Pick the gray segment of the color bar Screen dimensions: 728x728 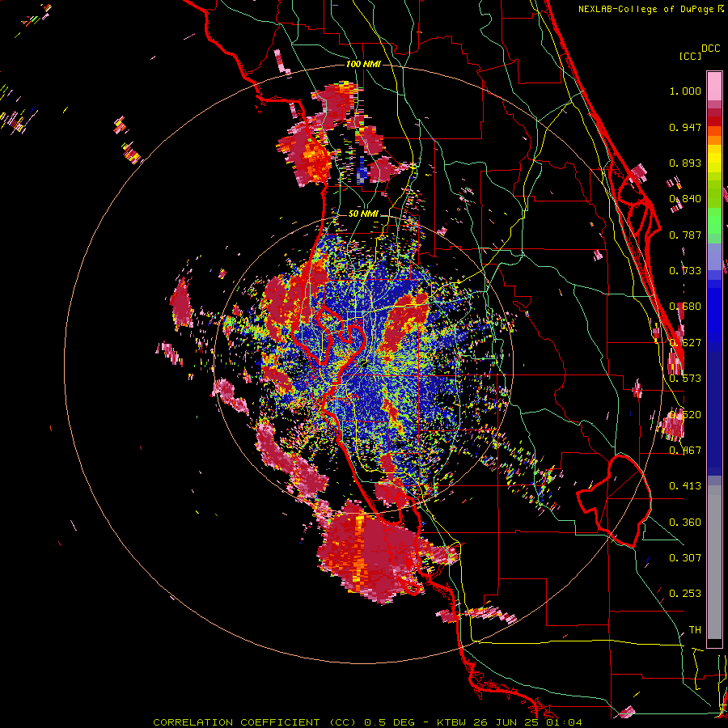pyautogui.click(x=714, y=562)
